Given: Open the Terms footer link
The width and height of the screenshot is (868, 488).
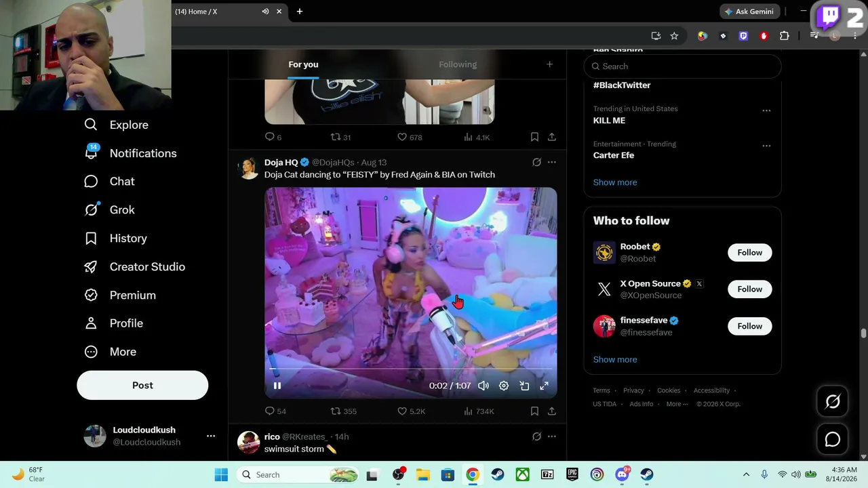Looking at the screenshot, I should tap(601, 390).
